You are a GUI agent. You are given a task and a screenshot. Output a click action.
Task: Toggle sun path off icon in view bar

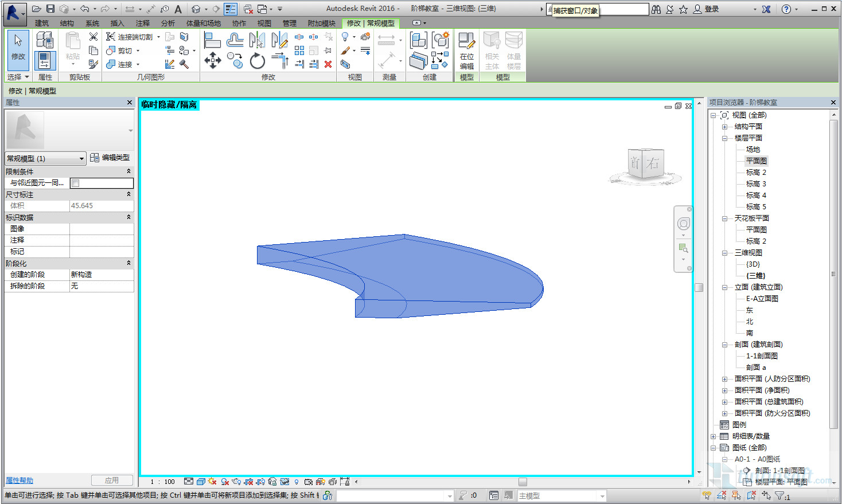coord(212,482)
